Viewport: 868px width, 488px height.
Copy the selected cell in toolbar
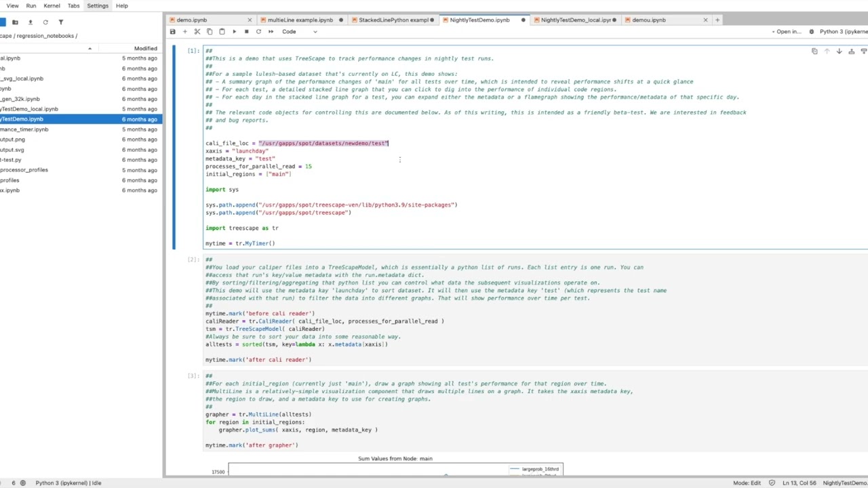tap(210, 32)
